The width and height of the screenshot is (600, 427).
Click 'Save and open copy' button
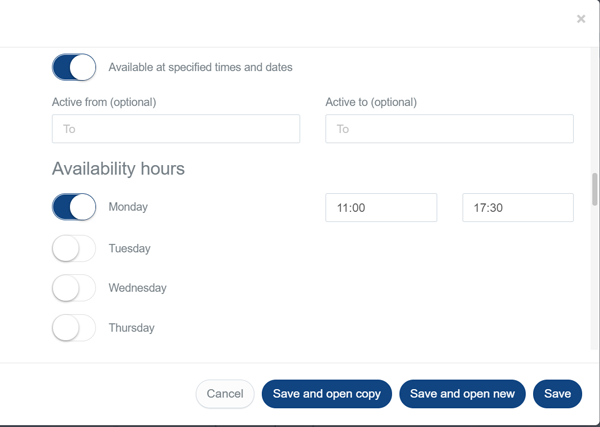click(x=327, y=394)
